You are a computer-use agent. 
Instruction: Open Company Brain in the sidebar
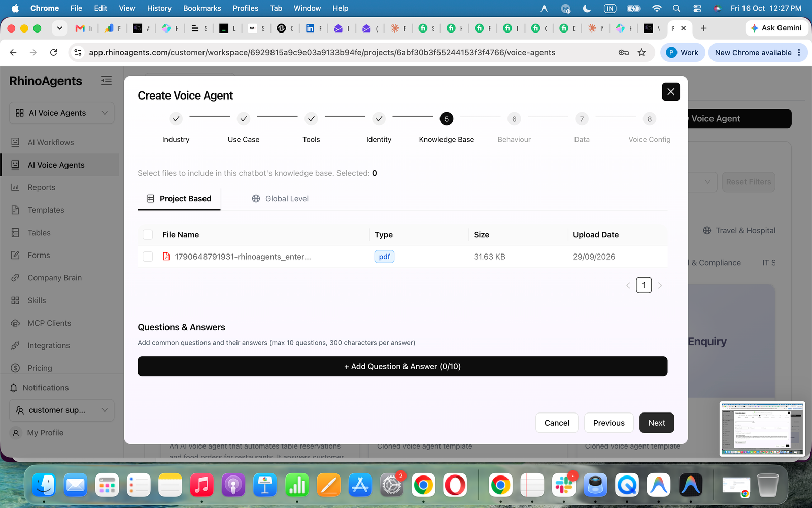pos(54,278)
